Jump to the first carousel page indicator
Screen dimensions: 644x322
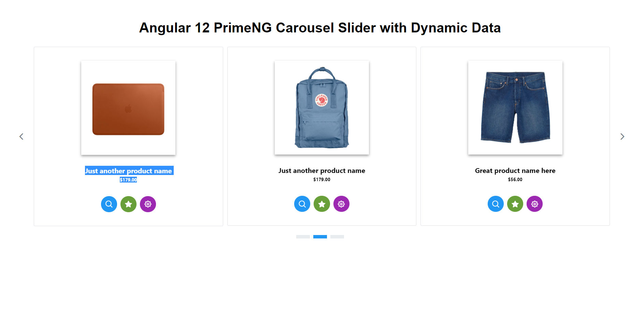tap(303, 237)
